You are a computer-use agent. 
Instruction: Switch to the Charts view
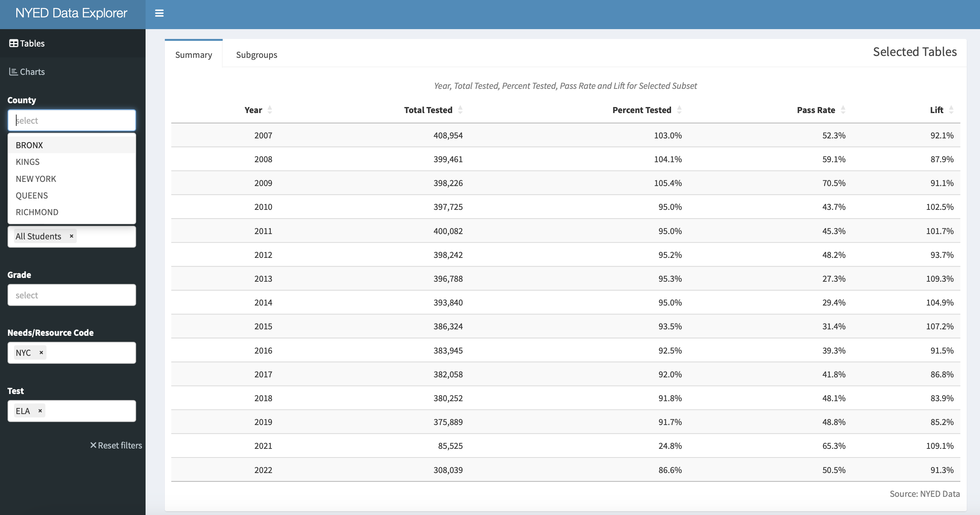tap(26, 71)
